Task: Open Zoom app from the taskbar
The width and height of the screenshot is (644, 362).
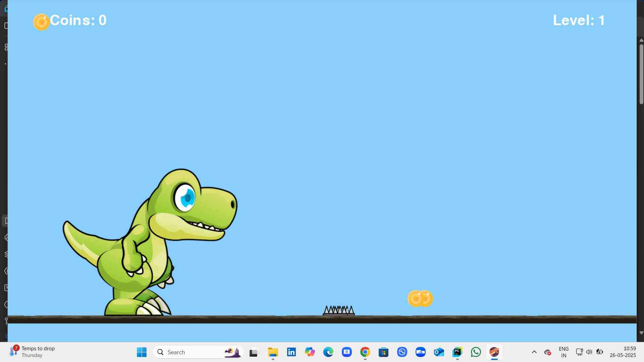Action: pyautogui.click(x=420, y=352)
